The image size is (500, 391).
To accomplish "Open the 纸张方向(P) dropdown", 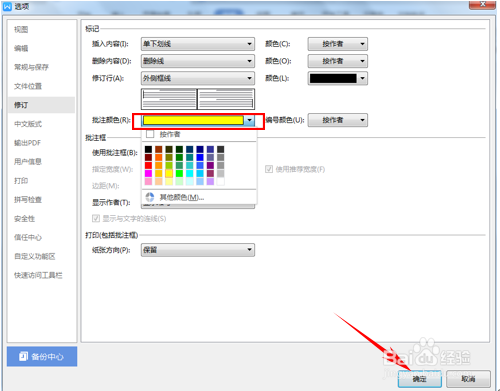I will [198, 250].
